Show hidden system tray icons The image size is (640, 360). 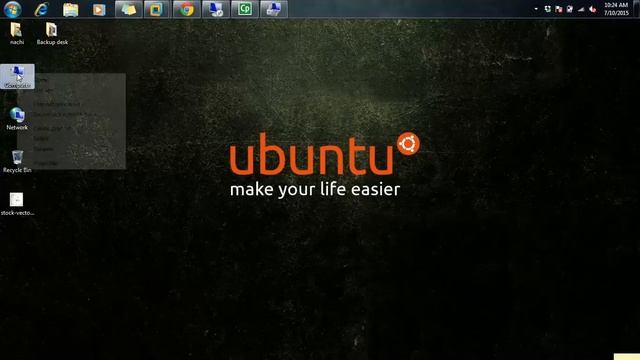536,9
